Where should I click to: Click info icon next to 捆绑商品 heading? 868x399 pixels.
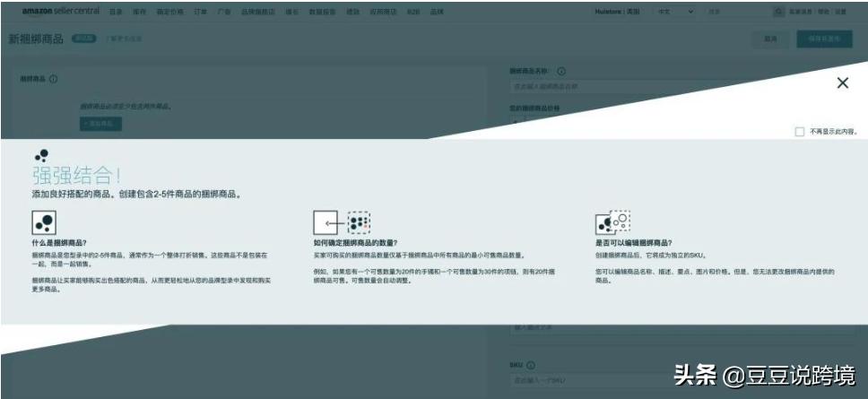[54, 79]
